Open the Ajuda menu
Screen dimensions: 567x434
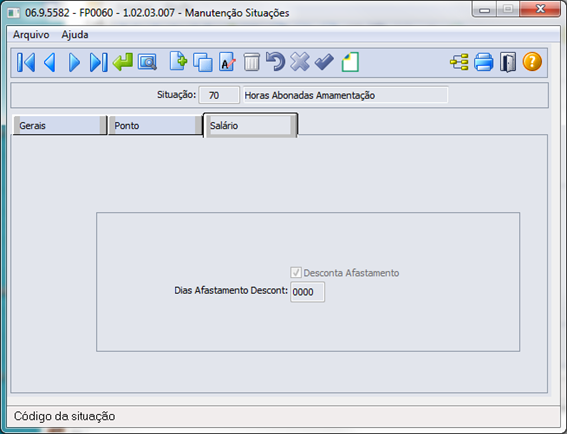coord(75,35)
